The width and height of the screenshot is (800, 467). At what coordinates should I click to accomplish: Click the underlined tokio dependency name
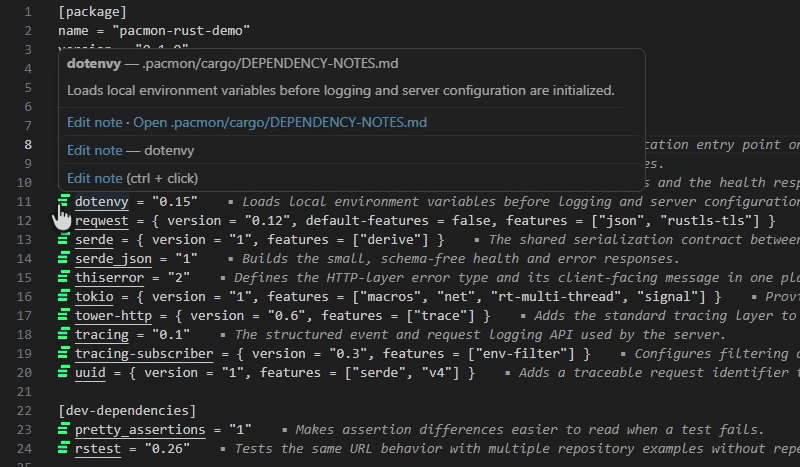pyautogui.click(x=94, y=297)
